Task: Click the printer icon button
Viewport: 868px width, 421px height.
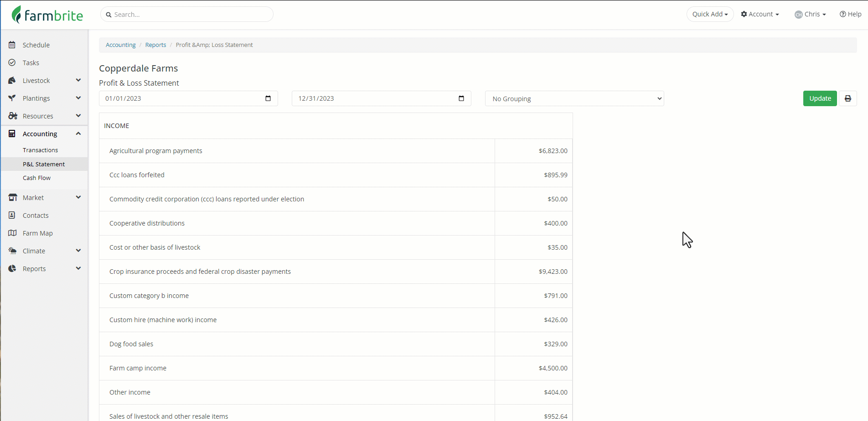Action: click(848, 98)
